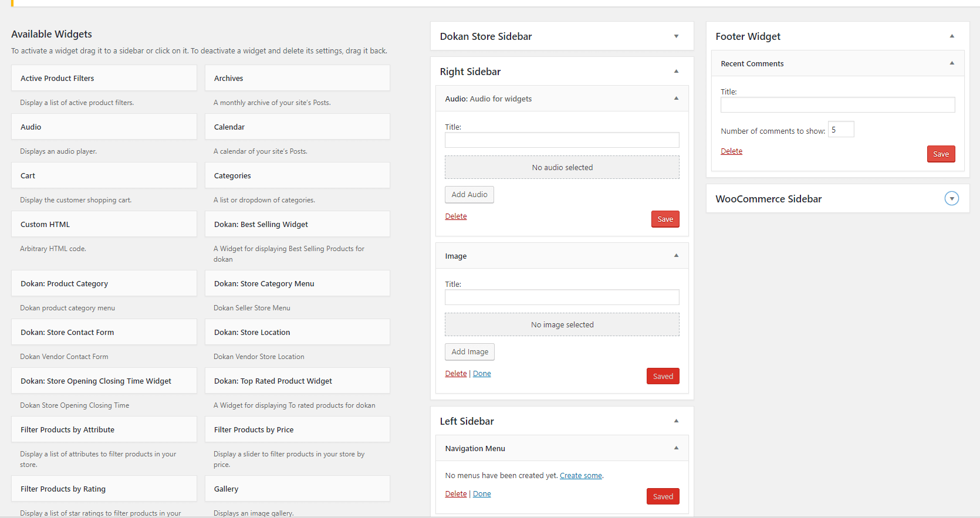Click the Image widget Title field

(x=562, y=297)
